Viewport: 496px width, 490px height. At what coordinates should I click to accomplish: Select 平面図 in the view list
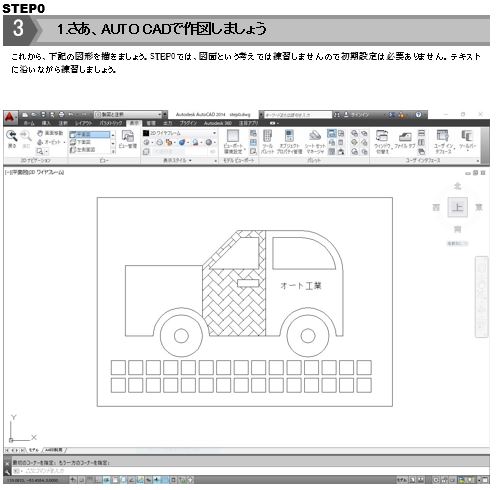pyautogui.click(x=89, y=134)
